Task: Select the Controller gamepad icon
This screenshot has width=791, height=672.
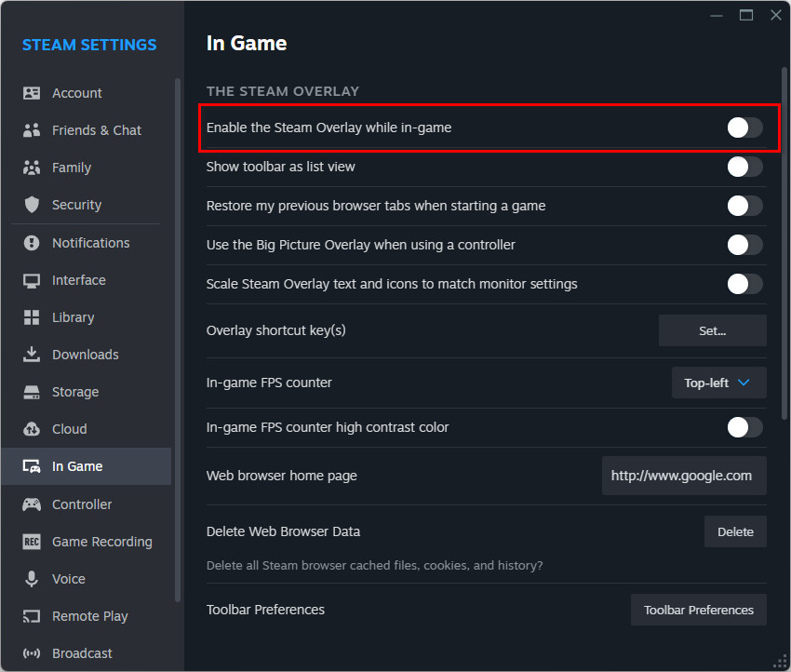Action: (32, 504)
